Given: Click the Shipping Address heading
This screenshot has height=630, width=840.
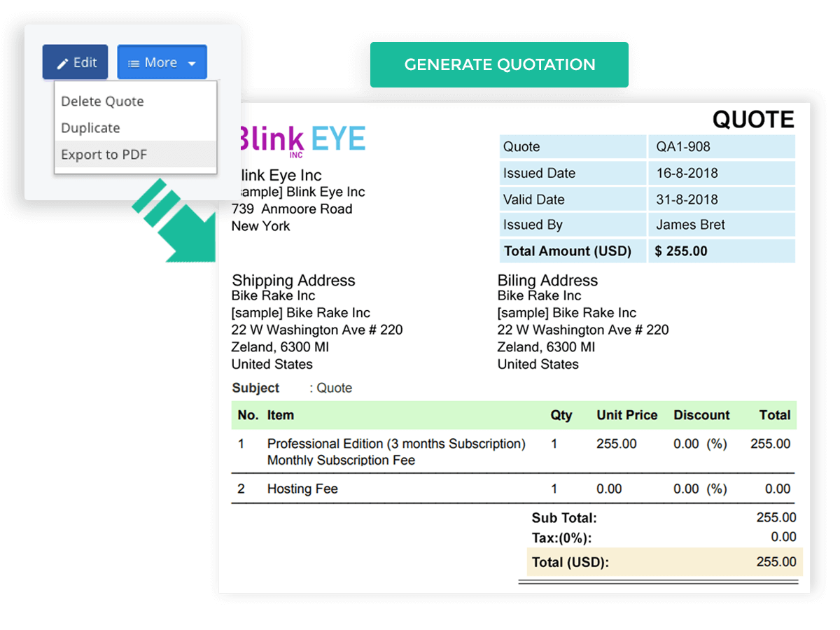Looking at the screenshot, I should [x=293, y=281].
